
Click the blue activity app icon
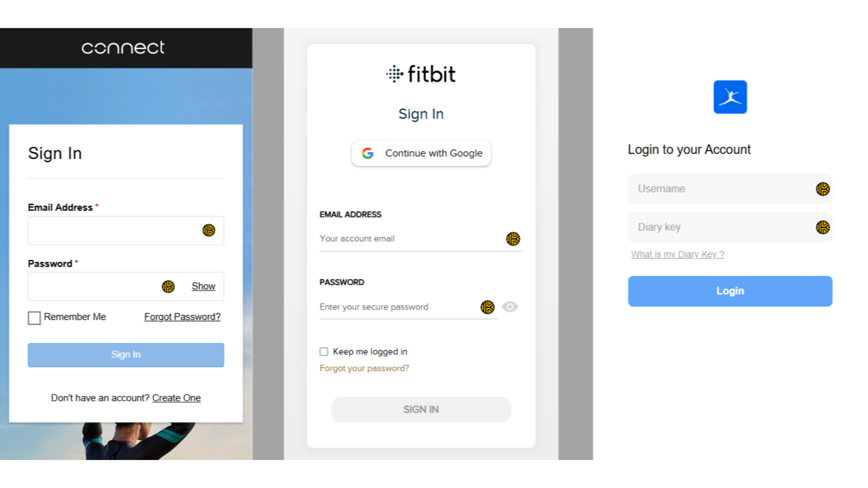coord(730,97)
